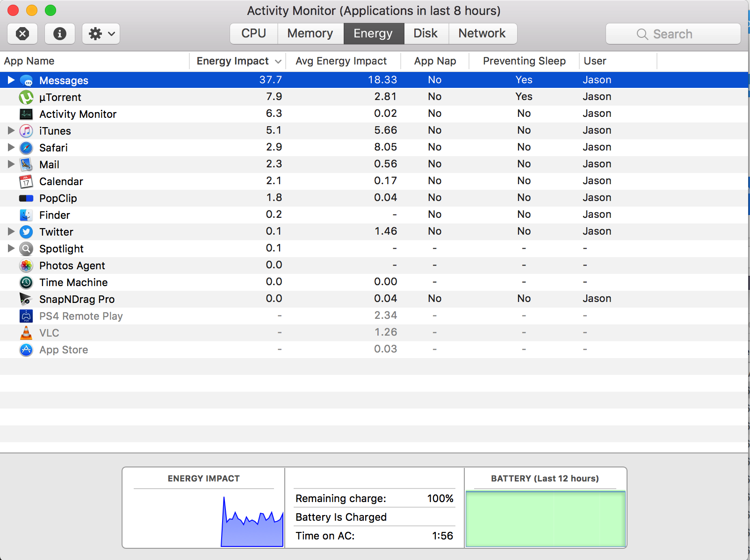Click the Safari compass icon
The image size is (750, 560).
(x=26, y=148)
